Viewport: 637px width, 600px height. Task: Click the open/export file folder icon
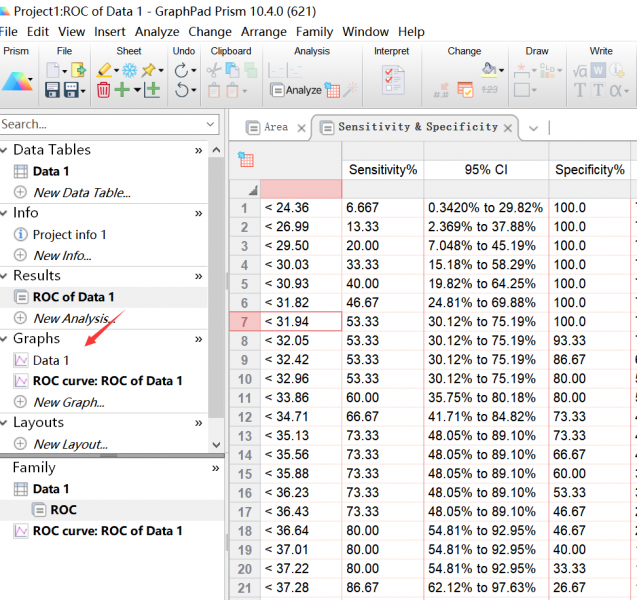tap(78, 70)
